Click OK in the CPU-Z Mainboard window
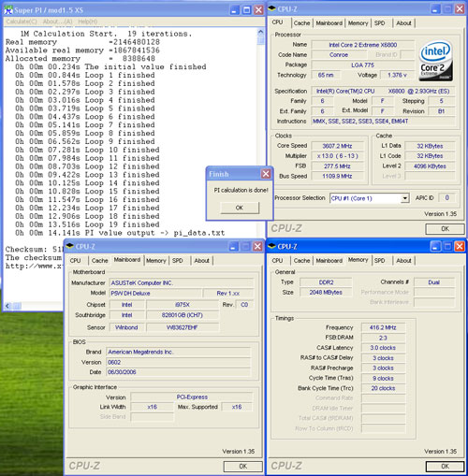Image resolution: width=468 pixels, height=476 pixels. coord(243,467)
